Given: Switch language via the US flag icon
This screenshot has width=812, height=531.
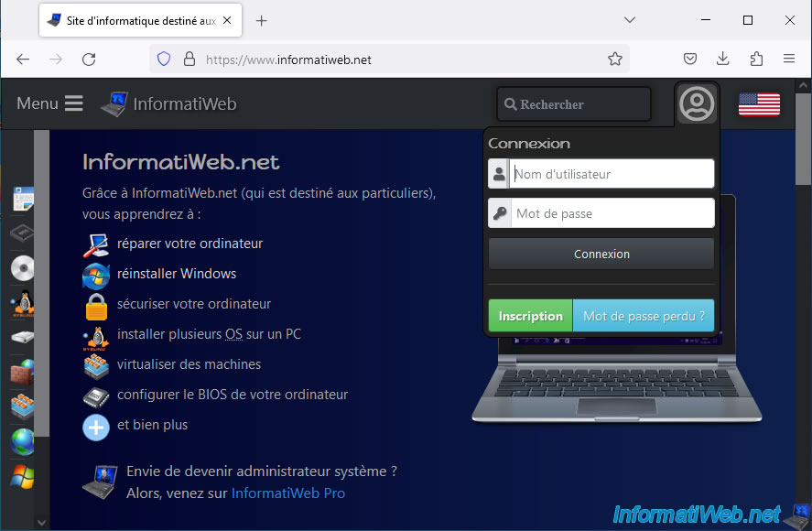Looking at the screenshot, I should 759,104.
